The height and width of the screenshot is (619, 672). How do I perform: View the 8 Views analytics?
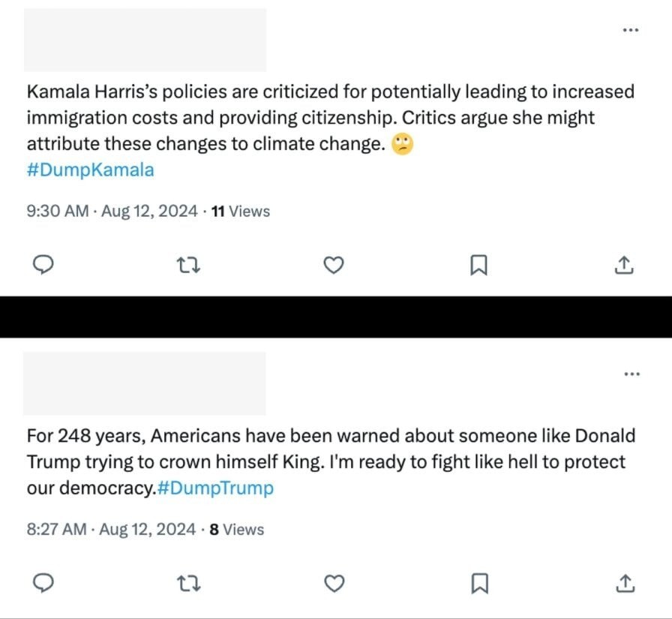tap(236, 530)
